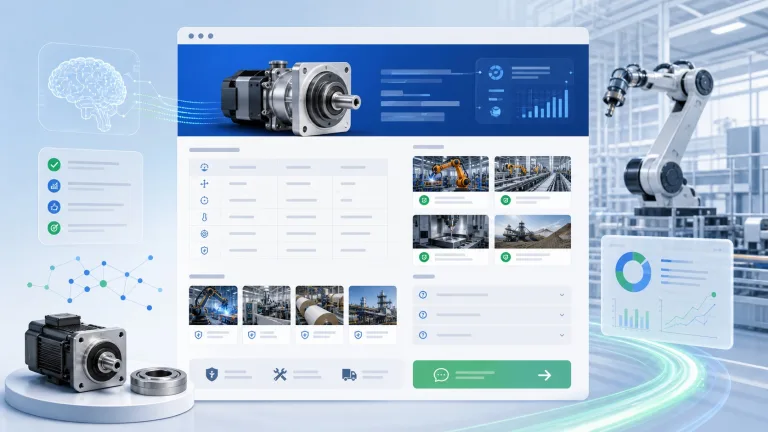The image size is (768, 432).
Task: Open the mining plant thumbnail
Action: pyautogui.click(x=532, y=232)
